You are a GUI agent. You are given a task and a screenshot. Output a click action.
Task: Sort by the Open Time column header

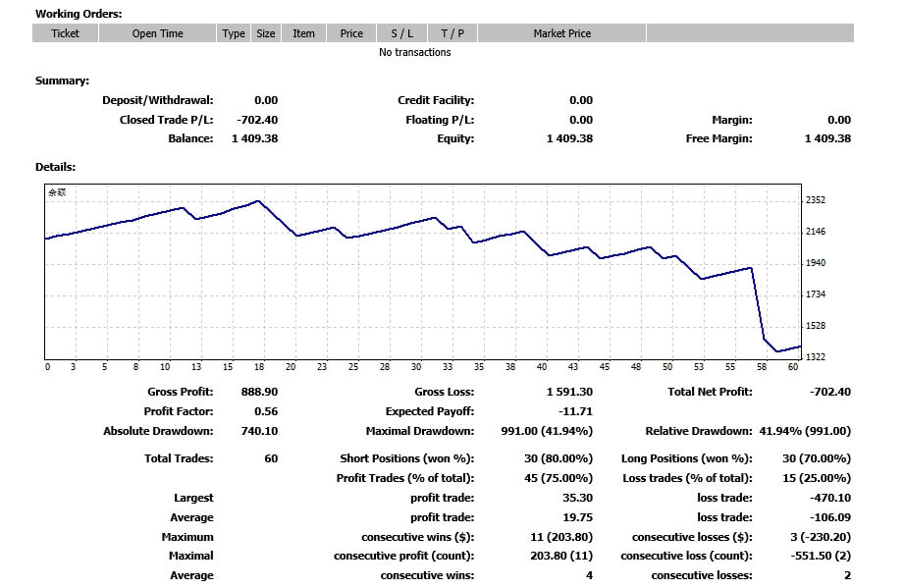[157, 33]
